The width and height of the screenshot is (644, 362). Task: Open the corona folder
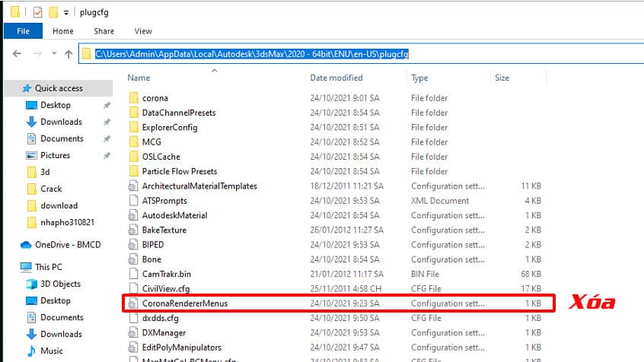click(155, 98)
